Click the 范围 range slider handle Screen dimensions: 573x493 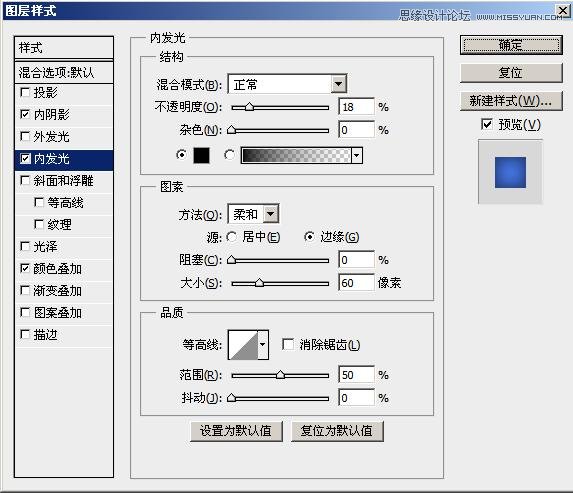point(280,375)
